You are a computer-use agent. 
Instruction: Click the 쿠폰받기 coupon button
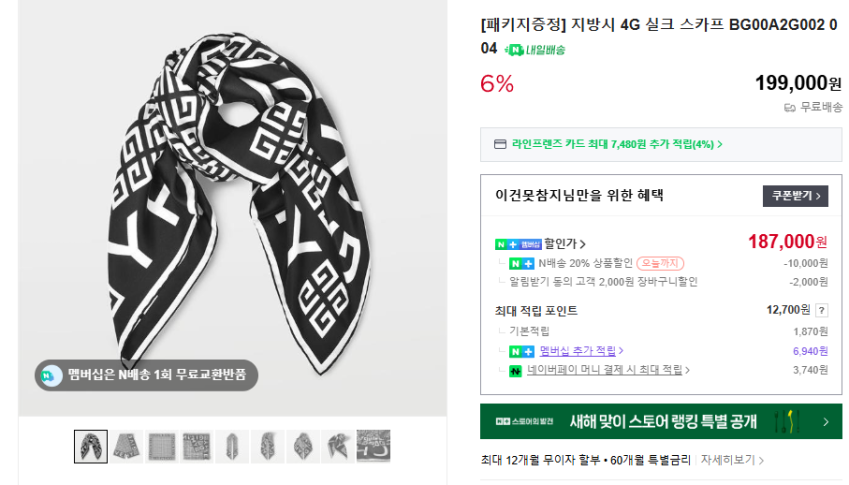[x=795, y=196]
